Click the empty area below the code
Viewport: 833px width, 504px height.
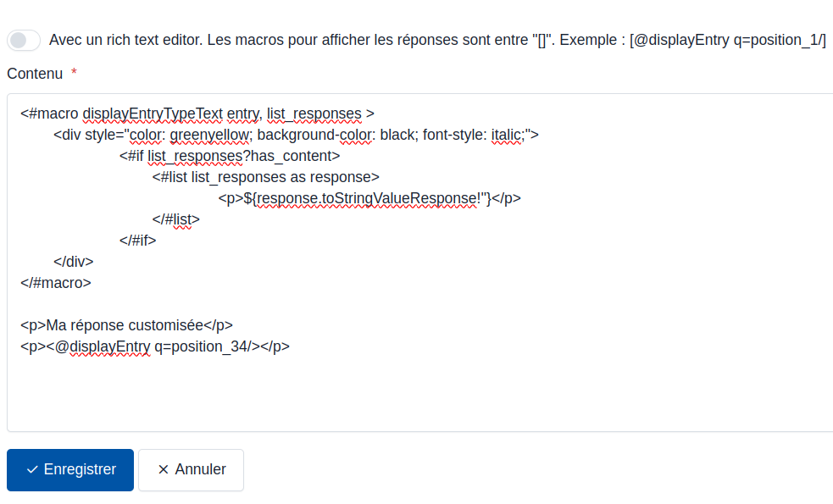coord(339,394)
